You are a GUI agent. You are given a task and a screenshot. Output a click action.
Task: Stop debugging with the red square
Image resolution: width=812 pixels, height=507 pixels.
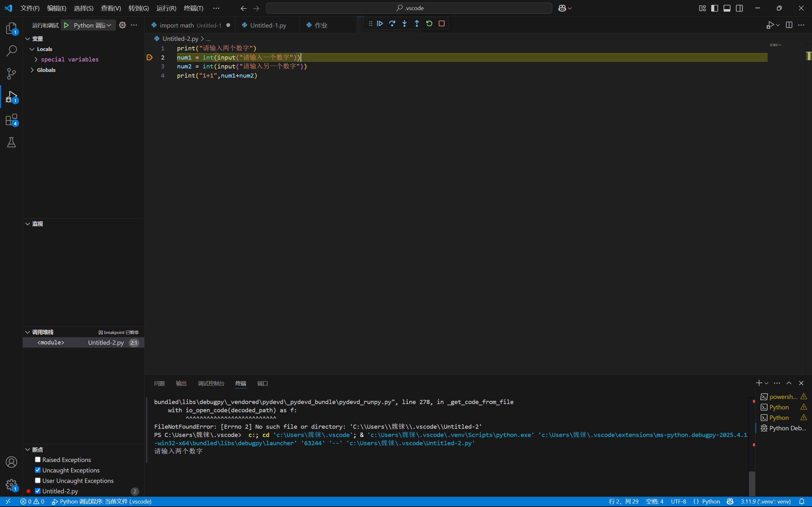pyautogui.click(x=442, y=23)
